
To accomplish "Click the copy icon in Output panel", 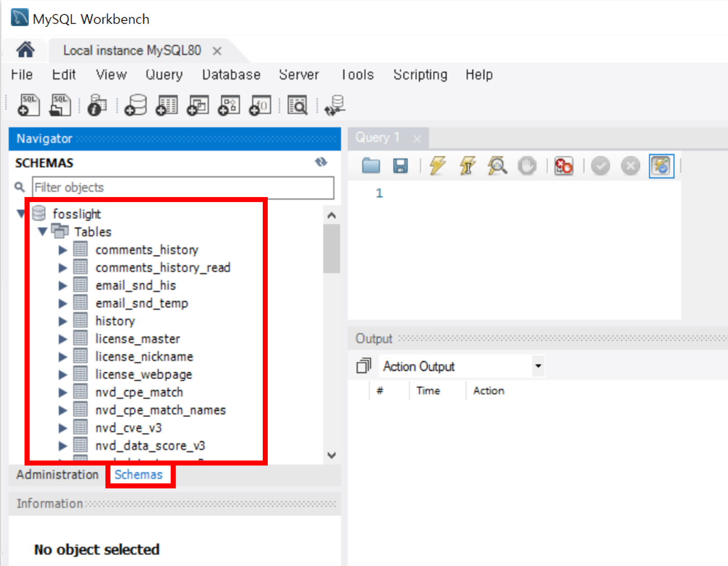I will point(364,366).
